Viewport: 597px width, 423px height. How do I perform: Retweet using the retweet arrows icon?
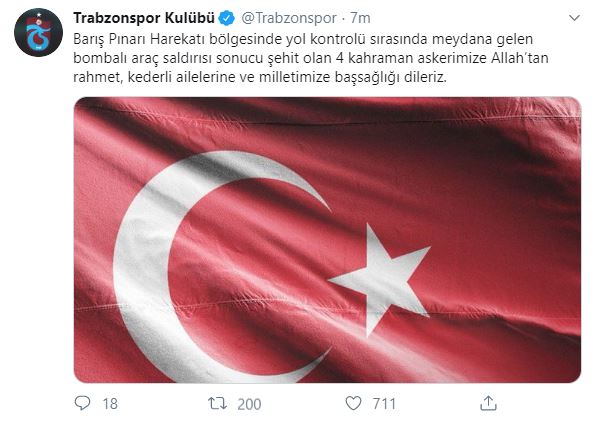point(217,403)
